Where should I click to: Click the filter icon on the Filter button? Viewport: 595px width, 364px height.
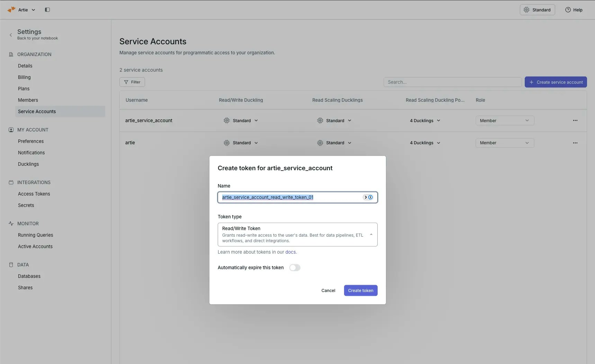tap(126, 82)
